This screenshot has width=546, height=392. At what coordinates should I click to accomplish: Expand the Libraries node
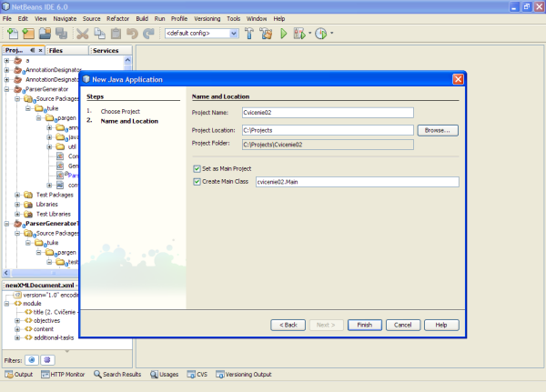click(x=17, y=205)
